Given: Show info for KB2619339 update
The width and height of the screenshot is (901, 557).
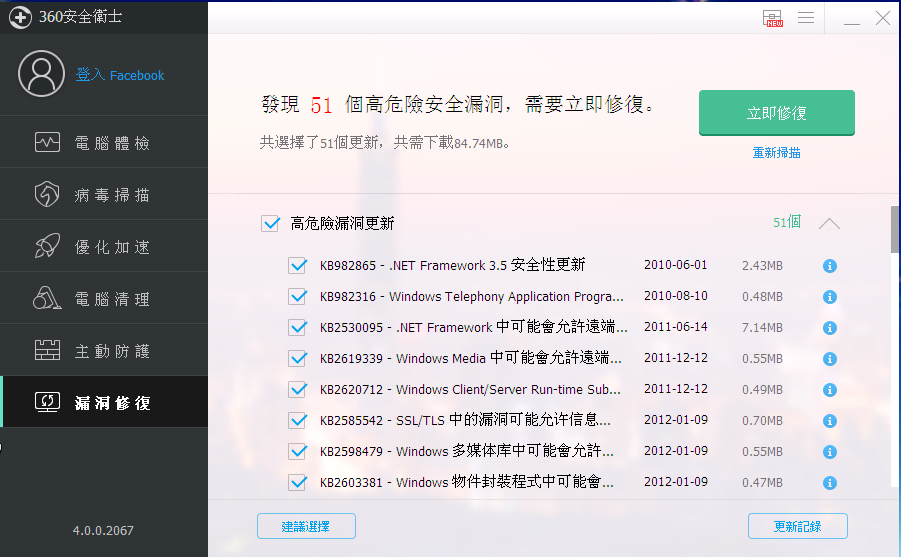Looking at the screenshot, I should pyautogui.click(x=829, y=359).
